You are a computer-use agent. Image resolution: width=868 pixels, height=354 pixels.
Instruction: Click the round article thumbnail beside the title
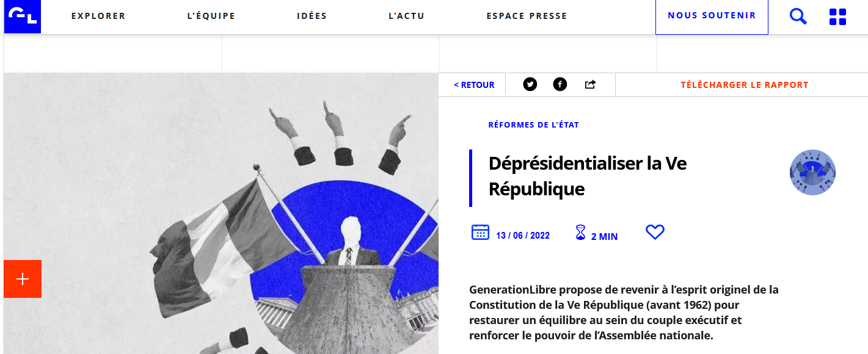tap(812, 172)
